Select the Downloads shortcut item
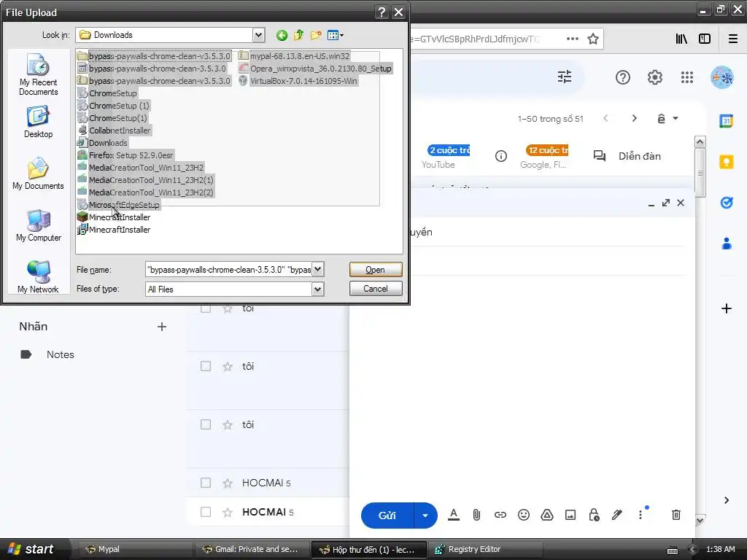Image resolution: width=747 pixels, height=560 pixels. [102, 143]
